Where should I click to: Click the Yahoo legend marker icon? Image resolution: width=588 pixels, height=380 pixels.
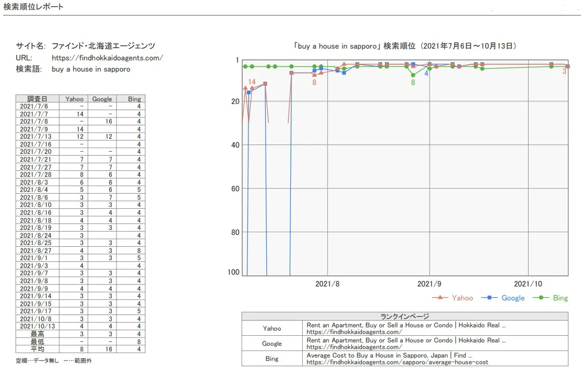point(440,298)
